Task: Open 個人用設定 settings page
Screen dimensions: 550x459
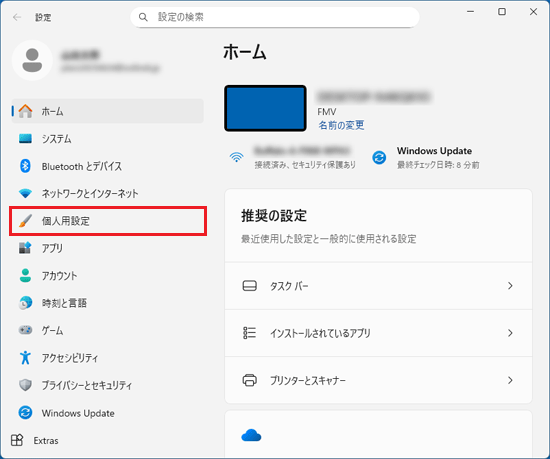Action: 108,221
